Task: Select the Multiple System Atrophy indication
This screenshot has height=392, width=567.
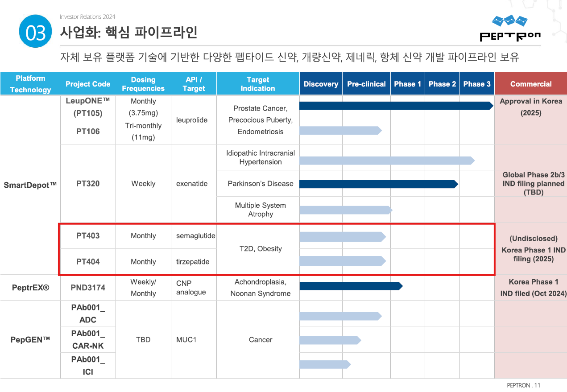Action: [x=261, y=210]
